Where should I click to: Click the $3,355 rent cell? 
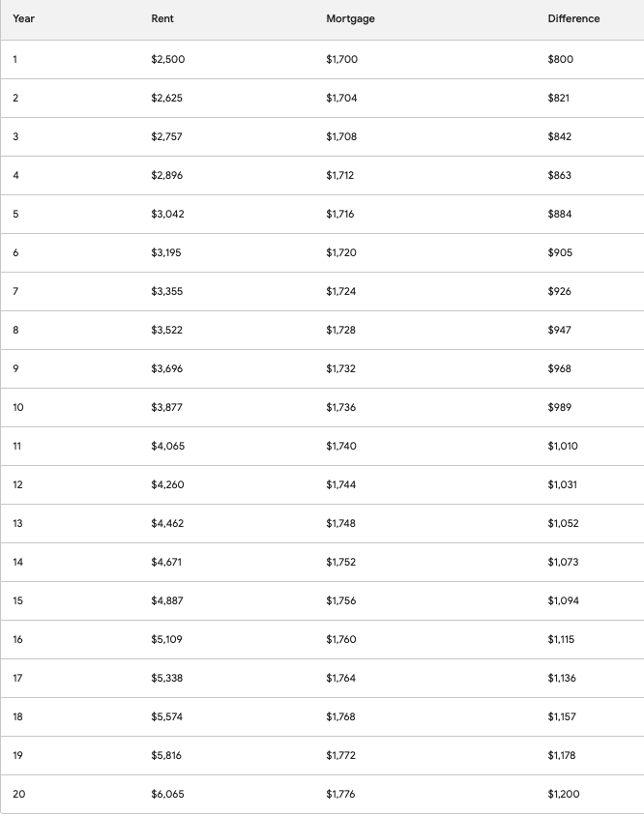tap(167, 292)
